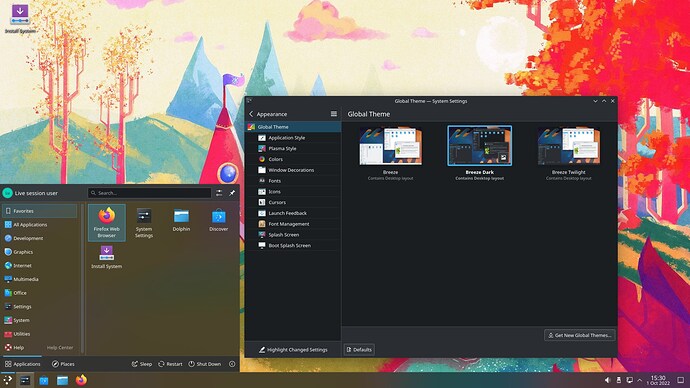
Task: Open removable devices tray icon
Action: coord(619,380)
